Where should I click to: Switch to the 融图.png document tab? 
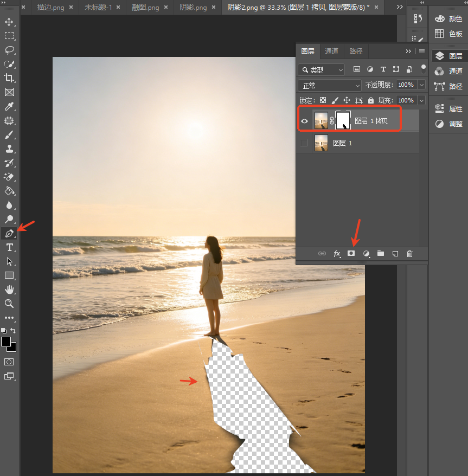click(x=145, y=7)
